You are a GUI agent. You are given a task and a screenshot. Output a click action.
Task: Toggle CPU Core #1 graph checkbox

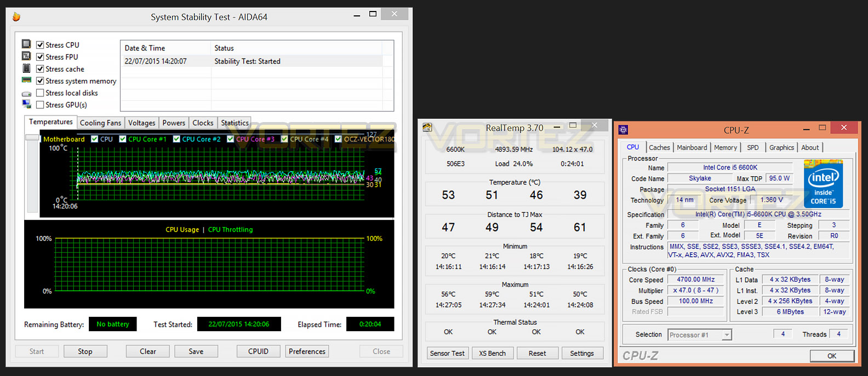coord(123,139)
